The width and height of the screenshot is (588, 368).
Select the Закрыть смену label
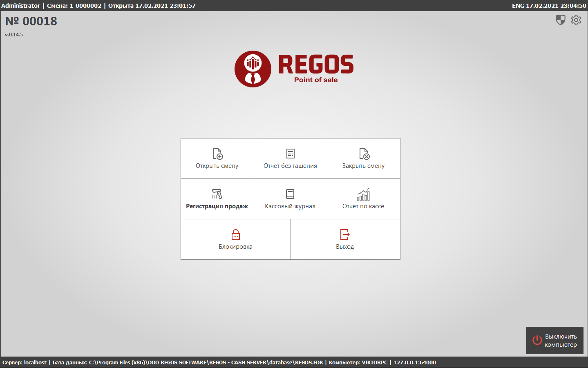tap(364, 166)
